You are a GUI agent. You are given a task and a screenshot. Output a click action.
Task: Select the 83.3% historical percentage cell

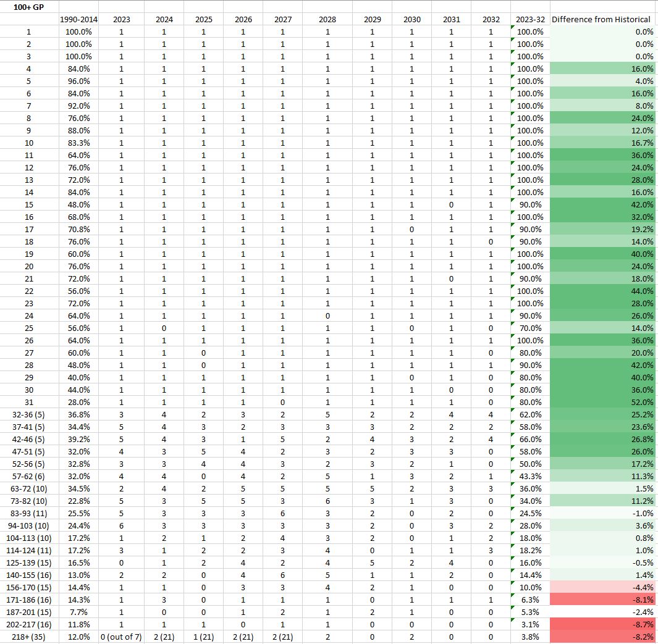coord(78,143)
